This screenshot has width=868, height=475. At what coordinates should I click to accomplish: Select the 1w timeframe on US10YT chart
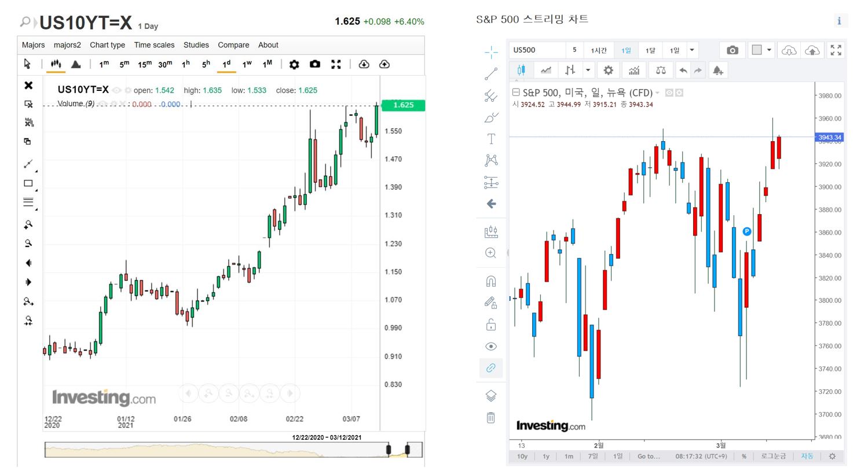pyautogui.click(x=247, y=64)
